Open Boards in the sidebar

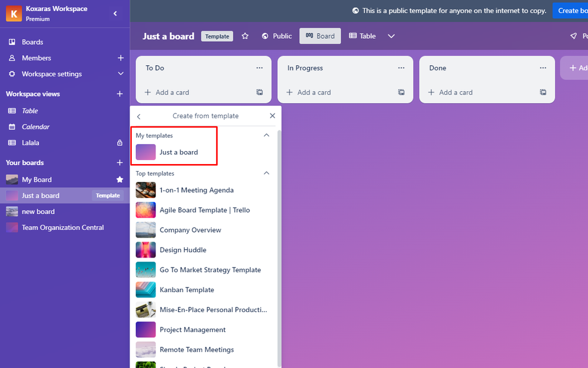[32, 42]
